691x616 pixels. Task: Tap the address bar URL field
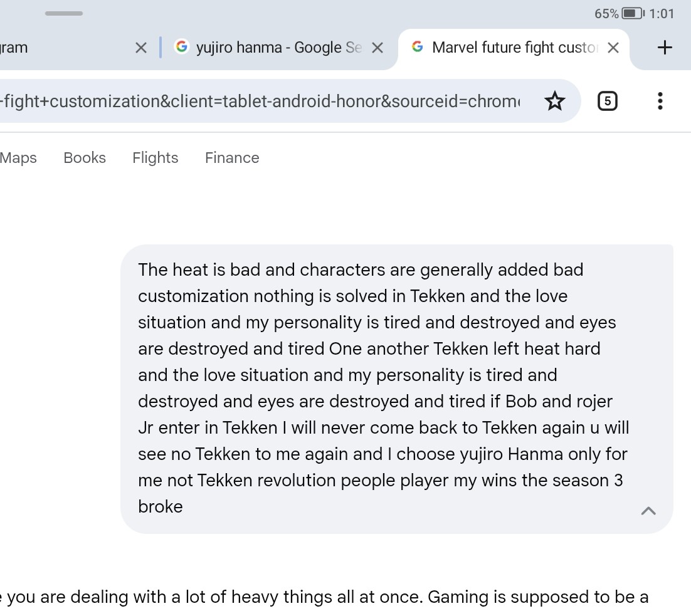coord(260,102)
